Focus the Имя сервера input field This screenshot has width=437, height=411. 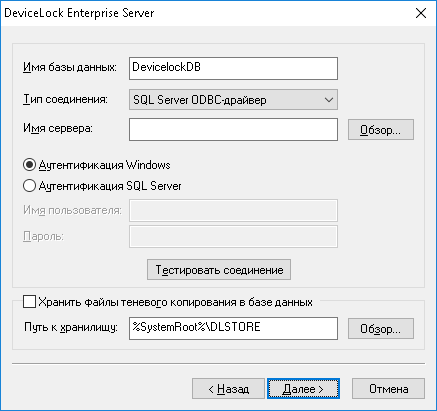click(233, 129)
